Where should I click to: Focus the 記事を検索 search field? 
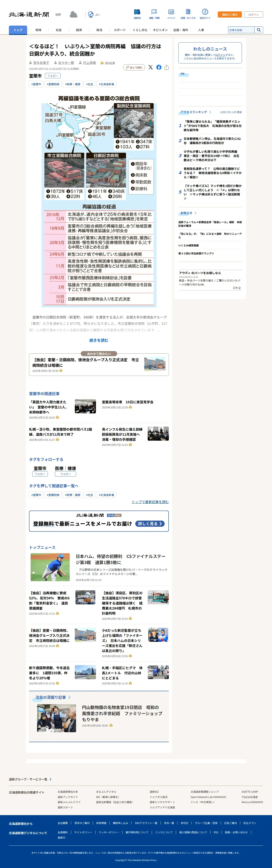tap(241, 30)
